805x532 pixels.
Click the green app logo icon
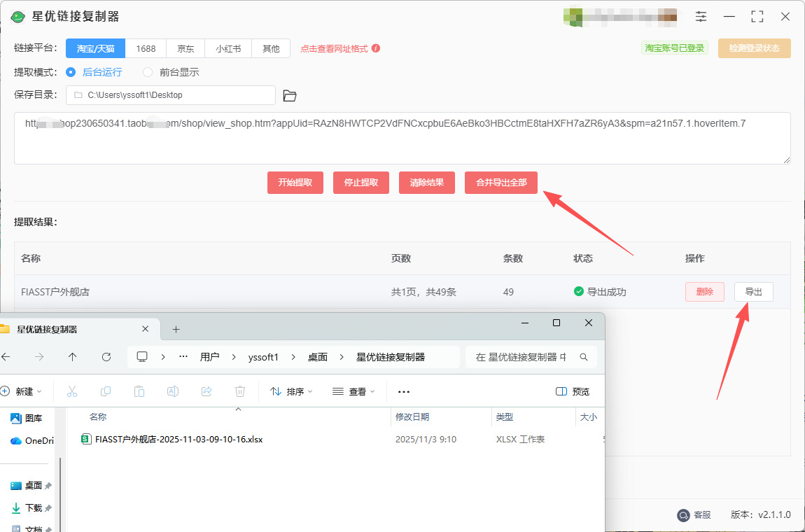click(x=17, y=17)
